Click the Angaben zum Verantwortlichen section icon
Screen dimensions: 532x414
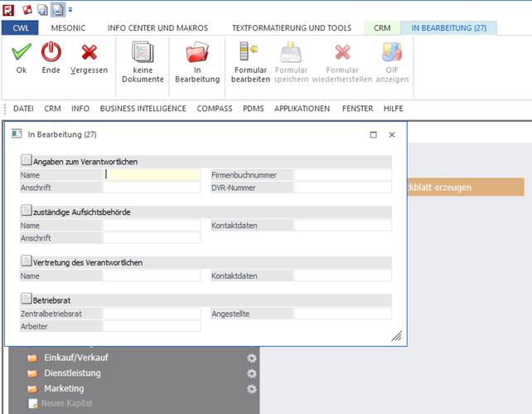click(x=26, y=161)
